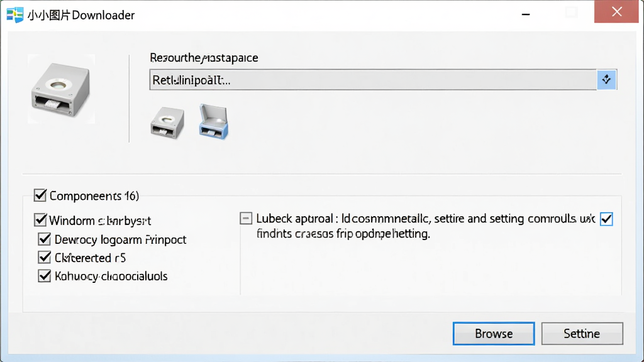This screenshot has width=644, height=362.
Task: Uncheck the Windorm checkbox
Action: pos(40,220)
